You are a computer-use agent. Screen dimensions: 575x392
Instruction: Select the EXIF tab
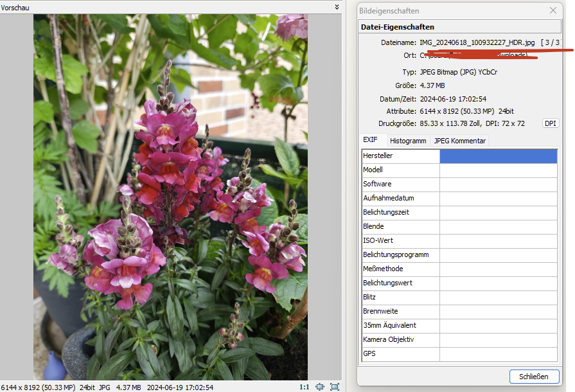pos(371,140)
